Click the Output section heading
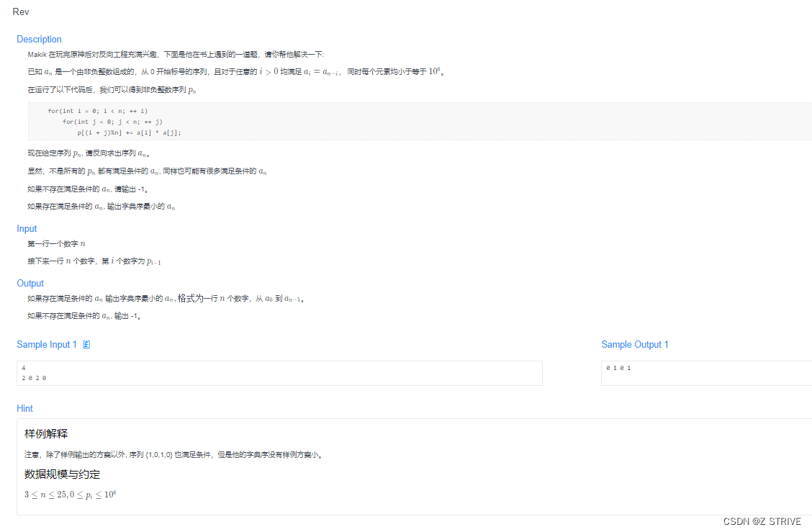The height and width of the screenshot is (532, 812). (x=30, y=283)
